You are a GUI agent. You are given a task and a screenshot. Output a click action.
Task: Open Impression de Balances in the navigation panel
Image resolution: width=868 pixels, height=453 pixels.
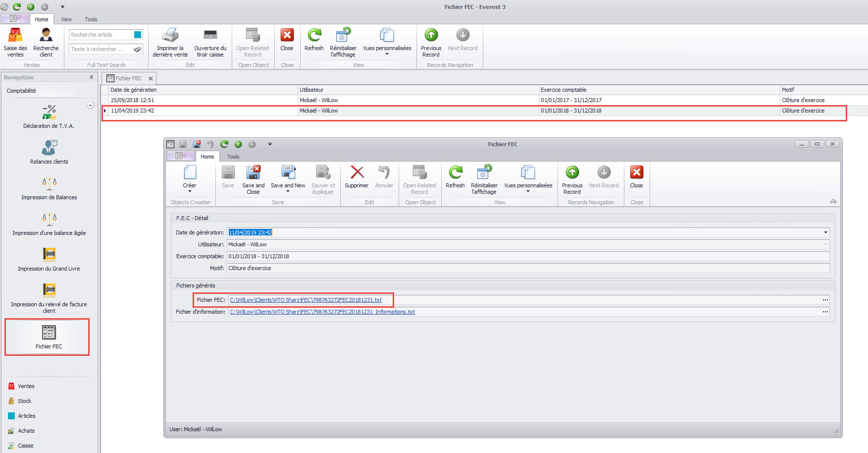point(49,188)
